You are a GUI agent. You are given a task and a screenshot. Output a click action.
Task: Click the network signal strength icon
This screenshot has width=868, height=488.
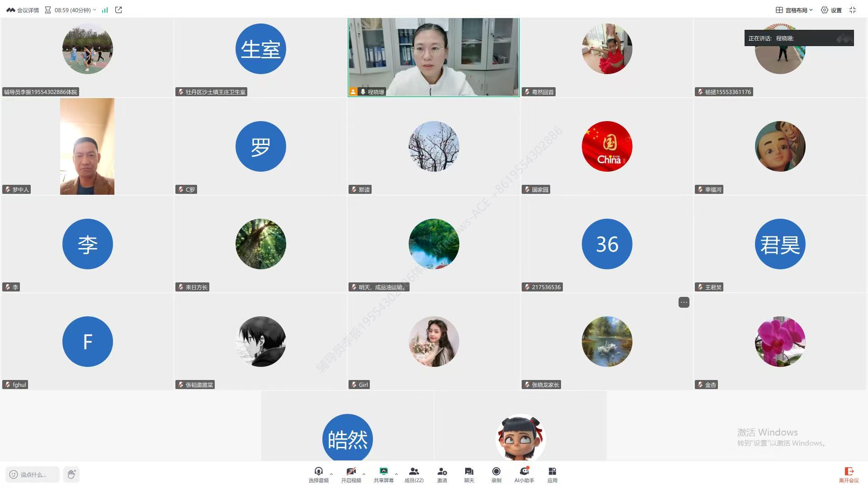105,10
